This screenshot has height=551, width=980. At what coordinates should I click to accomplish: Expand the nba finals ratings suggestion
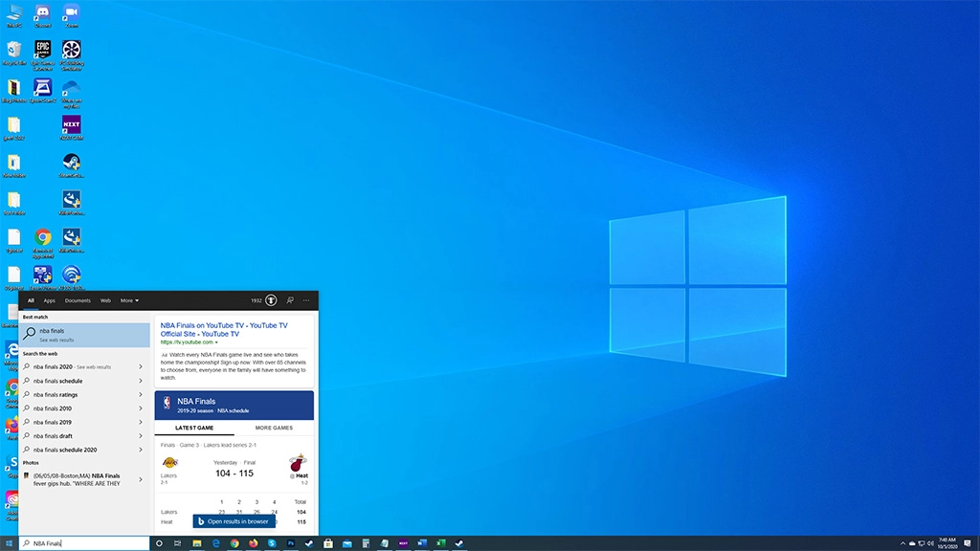pyautogui.click(x=140, y=394)
